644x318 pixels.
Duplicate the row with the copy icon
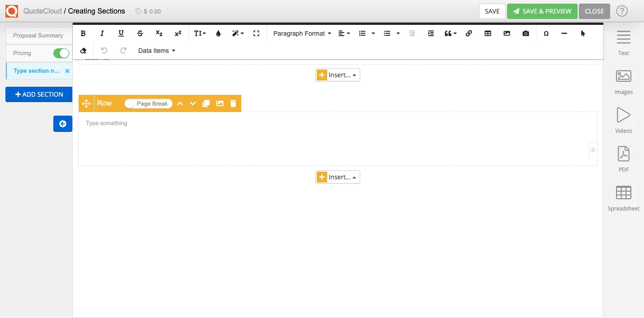pyautogui.click(x=206, y=103)
